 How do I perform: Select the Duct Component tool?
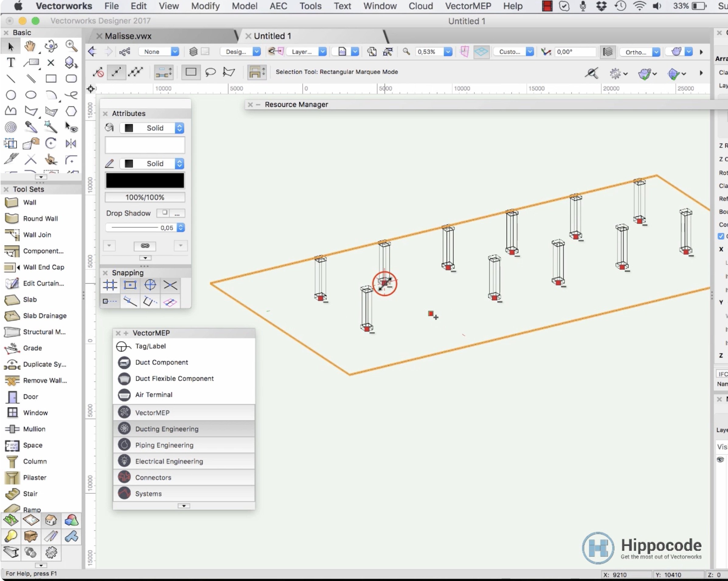point(161,362)
